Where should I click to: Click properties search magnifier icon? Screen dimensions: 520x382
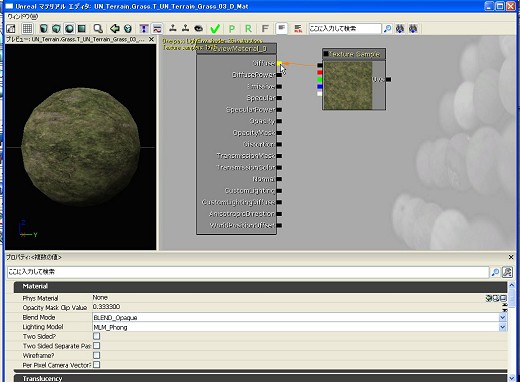click(495, 272)
